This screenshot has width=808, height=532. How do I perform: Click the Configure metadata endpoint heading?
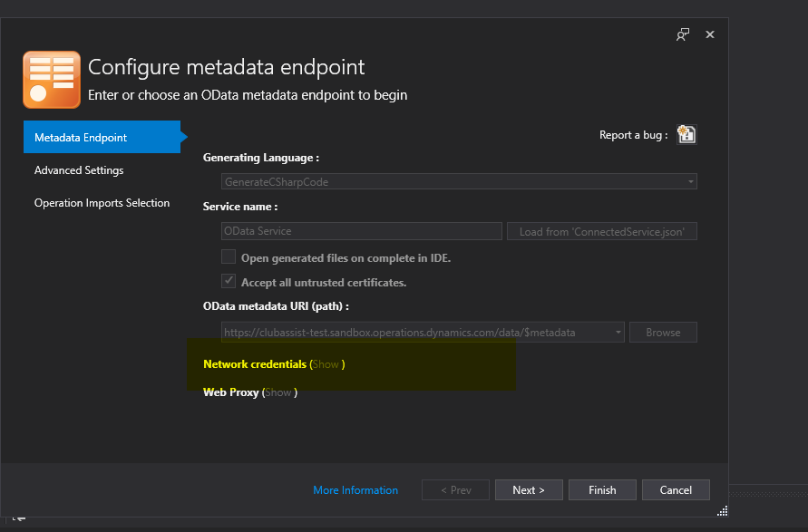pyautogui.click(x=226, y=67)
